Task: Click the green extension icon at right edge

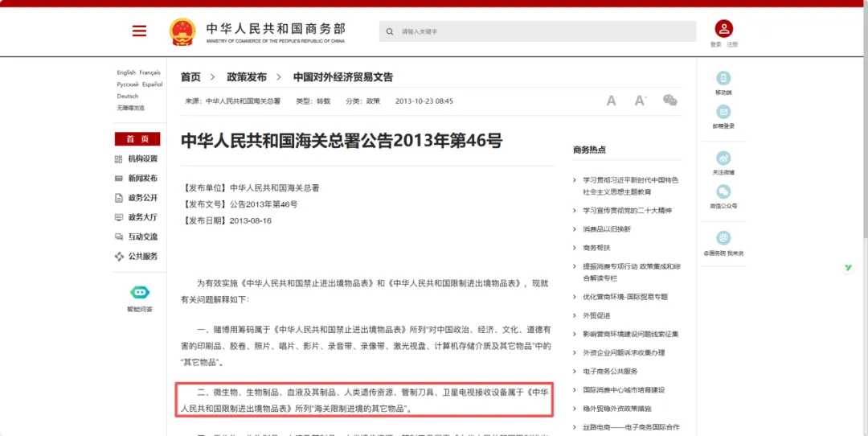Action: [x=848, y=268]
